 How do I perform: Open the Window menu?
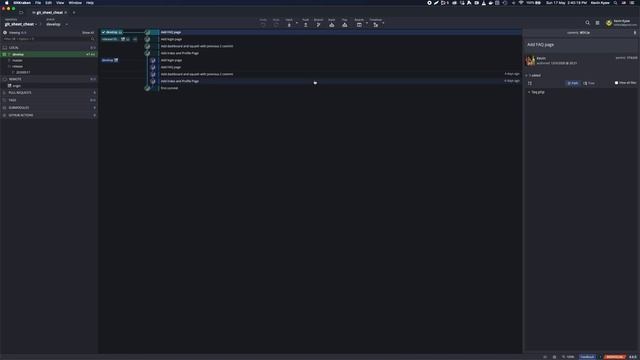(x=75, y=3)
